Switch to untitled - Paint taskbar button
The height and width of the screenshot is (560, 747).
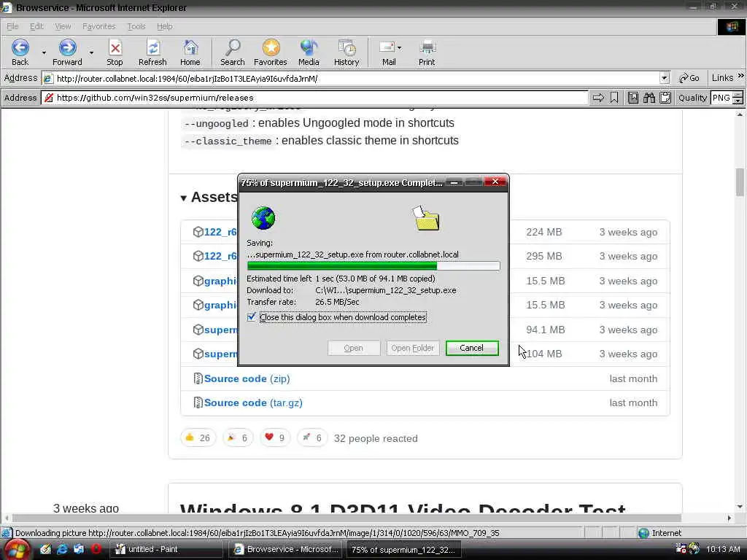coord(166,549)
